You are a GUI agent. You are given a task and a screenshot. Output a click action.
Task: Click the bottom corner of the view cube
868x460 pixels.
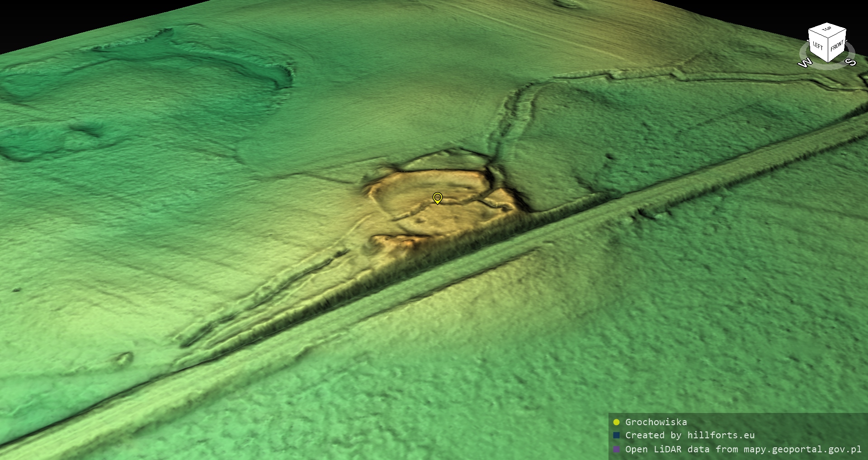pyautogui.click(x=828, y=62)
